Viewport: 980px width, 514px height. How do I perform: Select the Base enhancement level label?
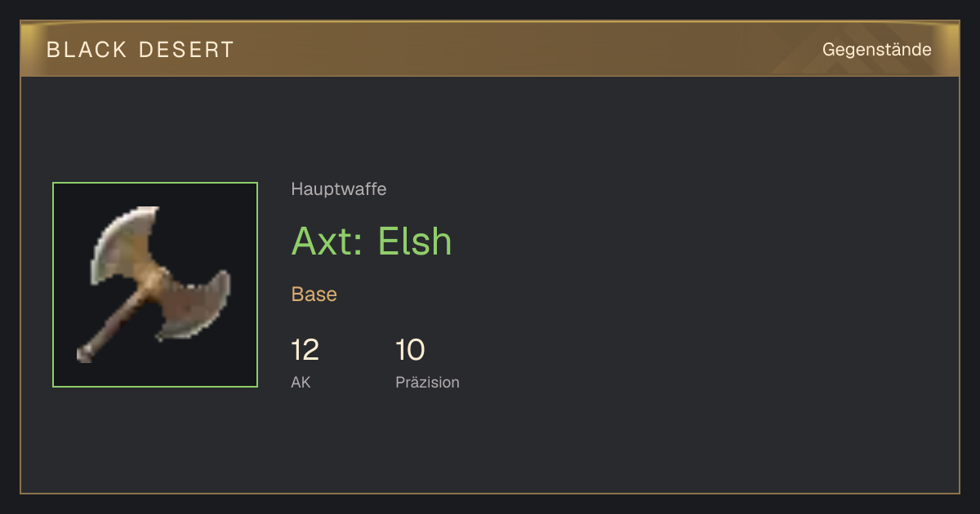(x=314, y=295)
